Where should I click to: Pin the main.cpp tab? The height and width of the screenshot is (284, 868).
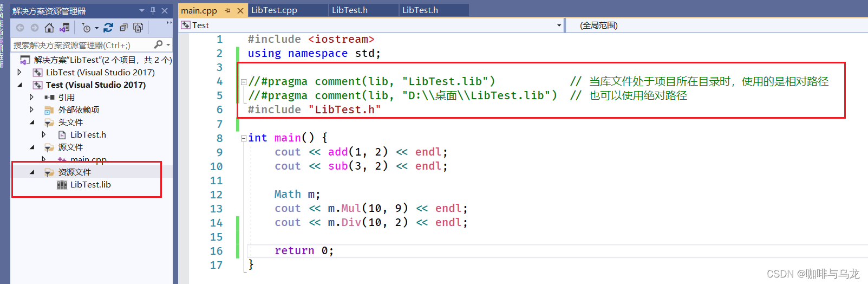(x=228, y=10)
